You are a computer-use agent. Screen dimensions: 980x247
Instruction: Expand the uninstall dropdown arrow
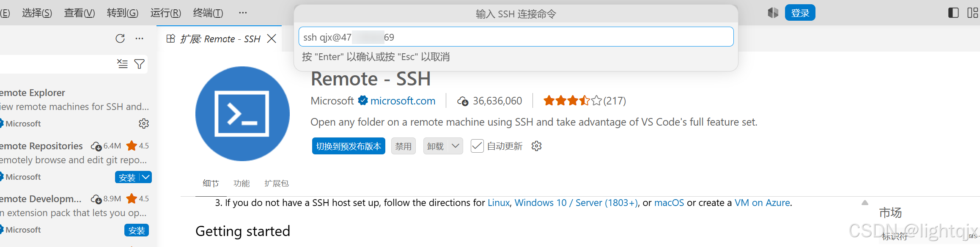click(455, 146)
